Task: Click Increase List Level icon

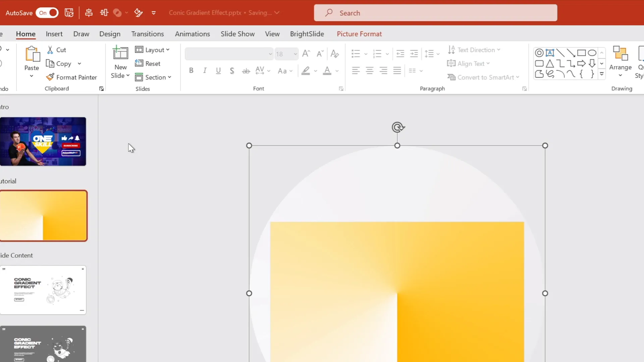Action: tap(414, 54)
